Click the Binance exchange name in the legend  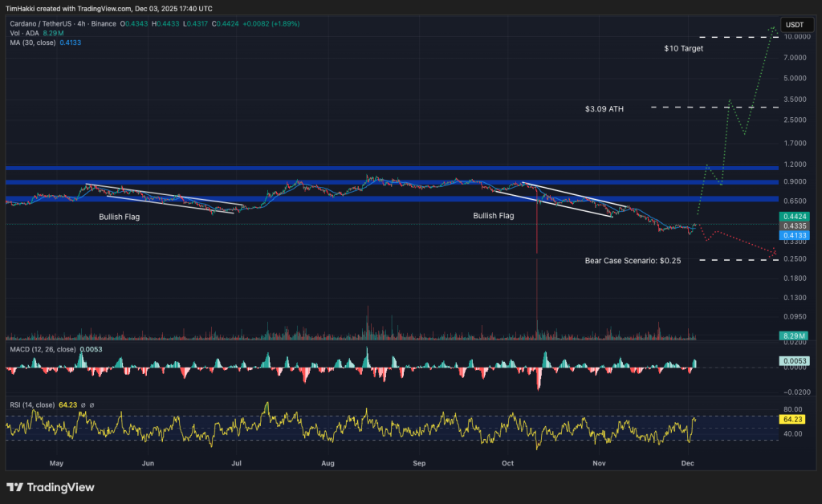click(104, 23)
